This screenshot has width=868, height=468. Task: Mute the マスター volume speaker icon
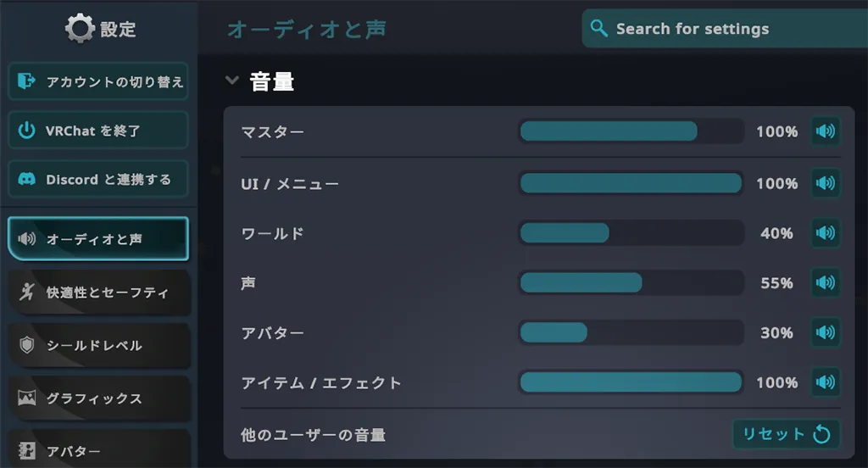(x=826, y=131)
